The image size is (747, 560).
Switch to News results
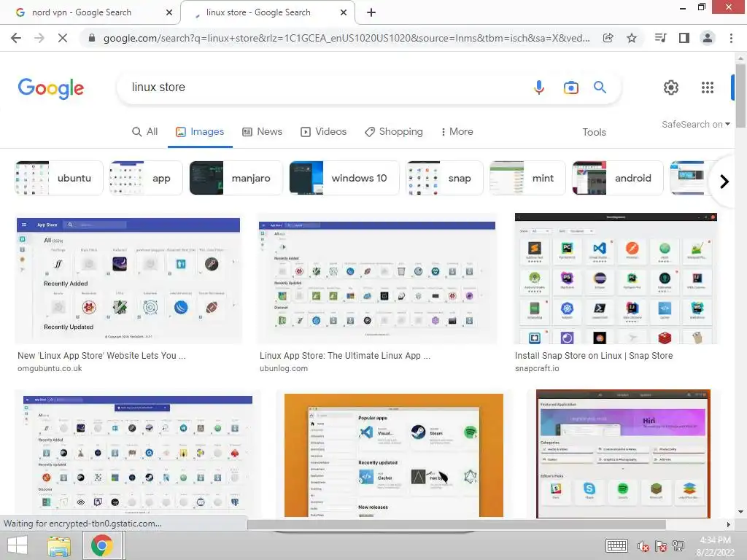(x=263, y=132)
